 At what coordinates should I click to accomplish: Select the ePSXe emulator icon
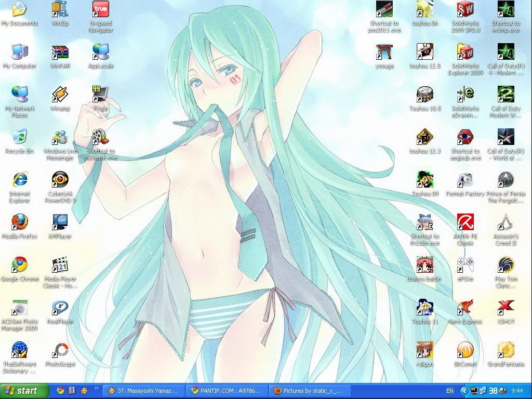(x=465, y=264)
